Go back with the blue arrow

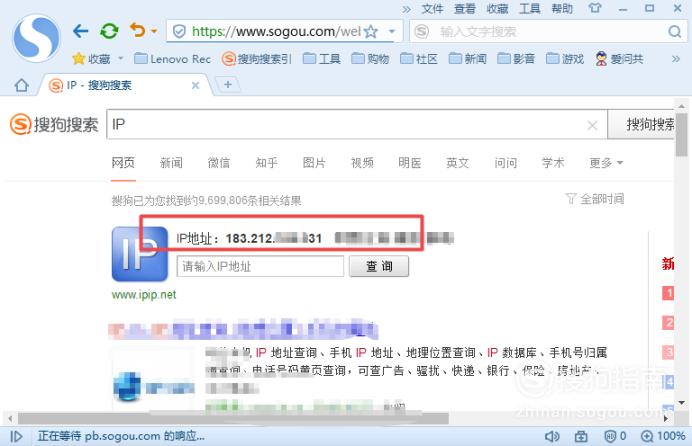point(80,31)
